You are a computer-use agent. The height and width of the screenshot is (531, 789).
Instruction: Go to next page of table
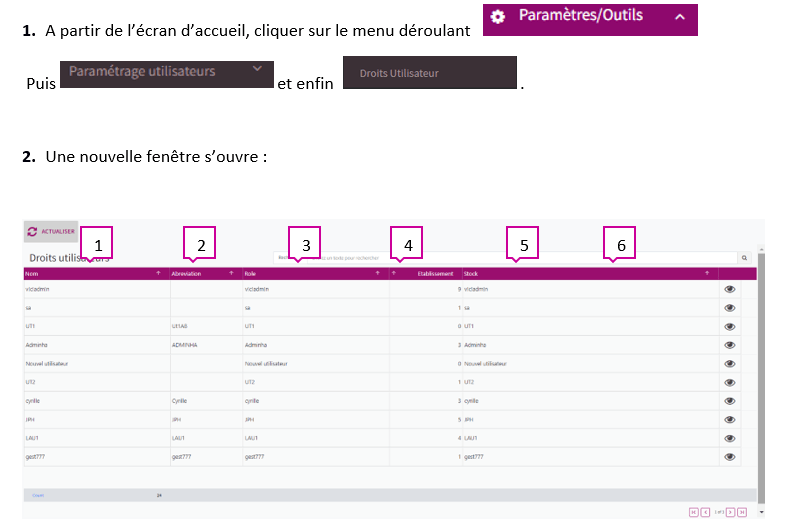tap(730, 512)
